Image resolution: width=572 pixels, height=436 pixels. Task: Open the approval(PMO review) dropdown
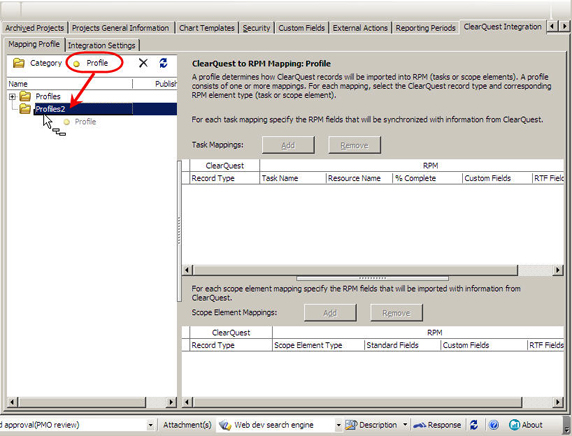coord(150,425)
